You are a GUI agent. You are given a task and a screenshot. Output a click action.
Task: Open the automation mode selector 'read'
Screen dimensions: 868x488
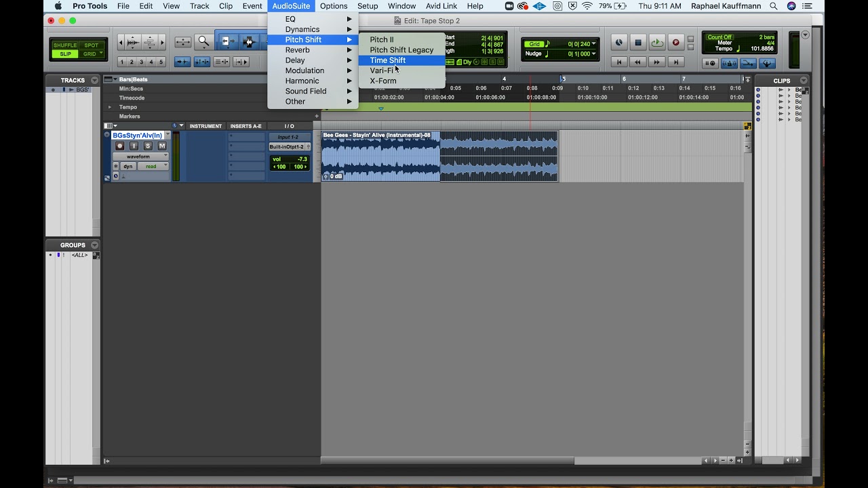click(154, 166)
